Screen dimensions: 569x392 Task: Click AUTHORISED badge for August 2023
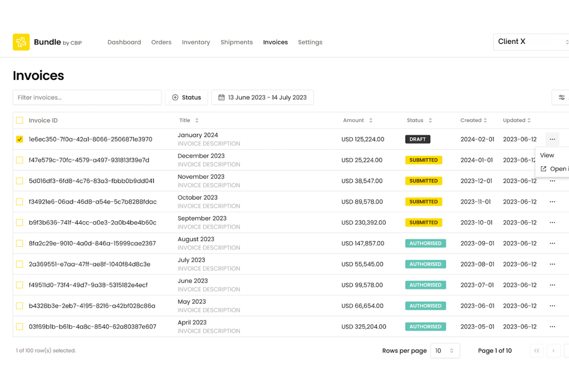426,243
